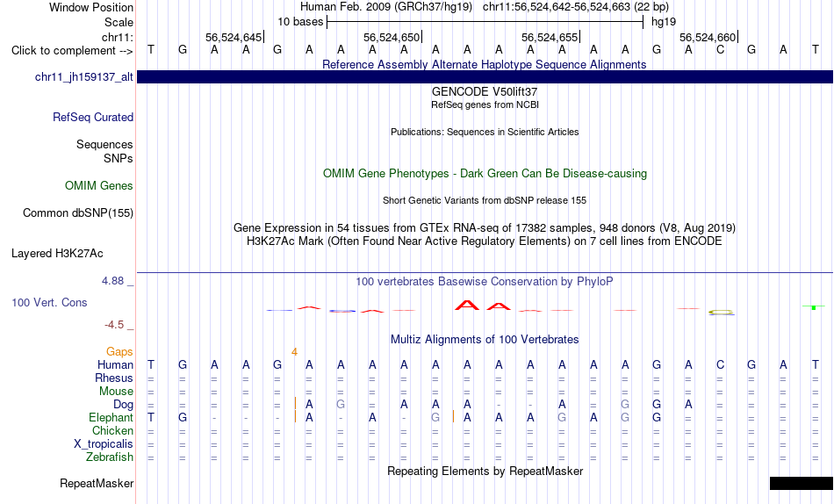
Task: Click the C base in the Human alignment row
Action: pyautogui.click(x=720, y=365)
